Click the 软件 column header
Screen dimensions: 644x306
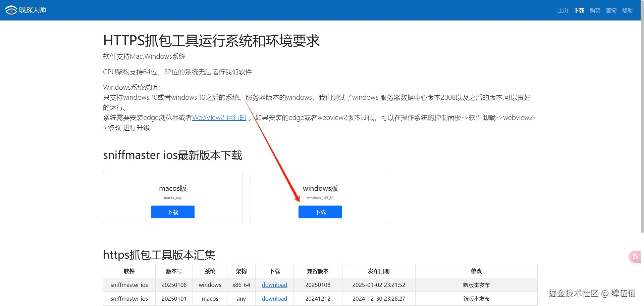(x=129, y=271)
